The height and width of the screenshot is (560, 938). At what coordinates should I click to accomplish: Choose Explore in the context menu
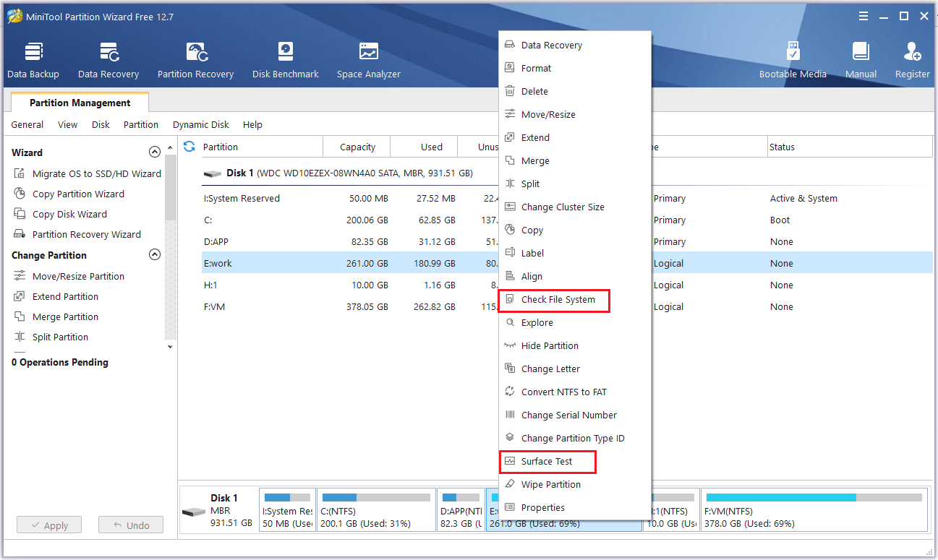point(576,322)
